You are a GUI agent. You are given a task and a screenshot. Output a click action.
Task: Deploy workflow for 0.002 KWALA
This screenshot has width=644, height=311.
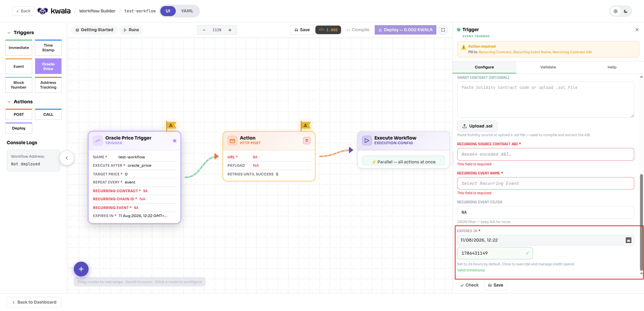[x=406, y=30]
